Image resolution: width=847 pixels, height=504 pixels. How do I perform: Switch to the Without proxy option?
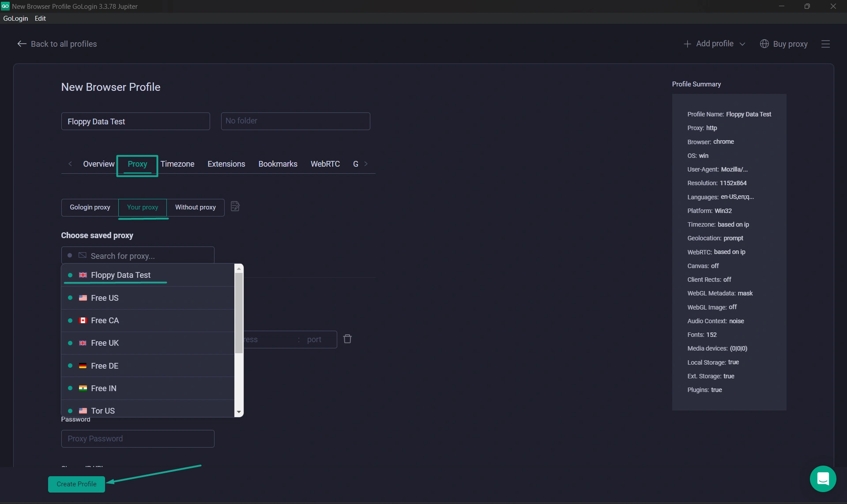(195, 207)
